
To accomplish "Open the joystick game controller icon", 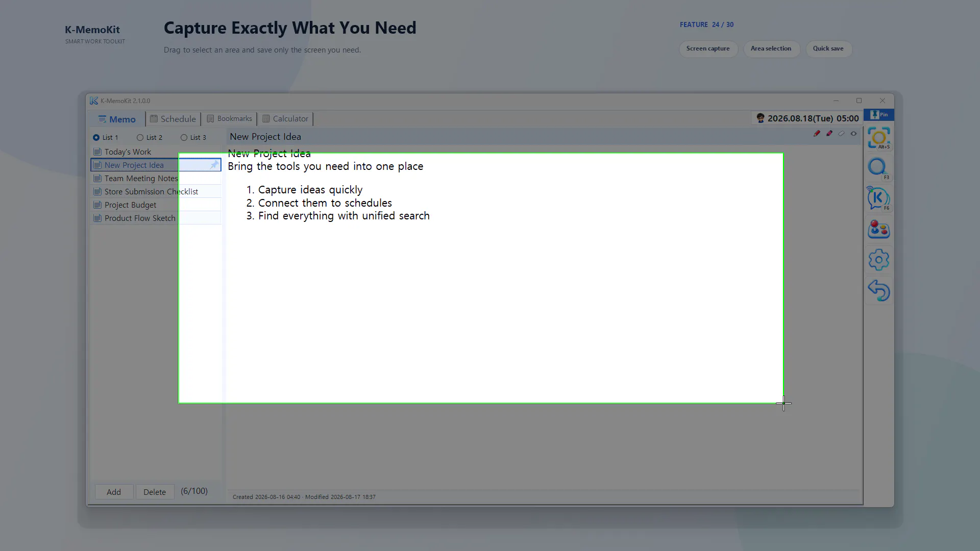I will [878, 230].
